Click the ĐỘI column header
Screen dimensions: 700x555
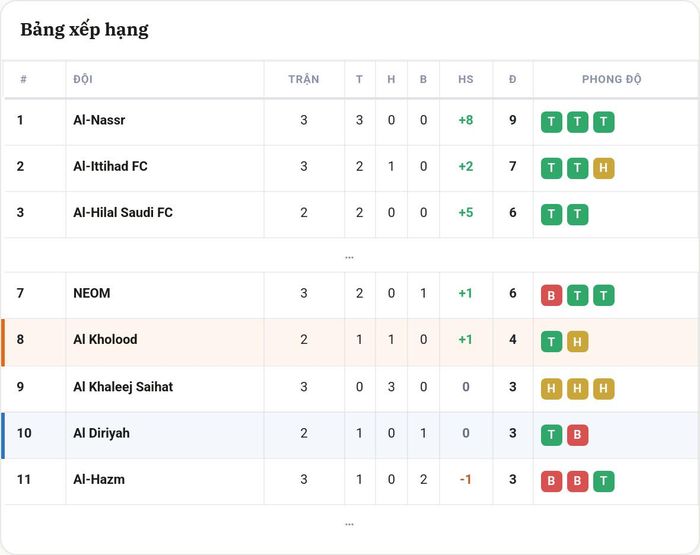83,79
